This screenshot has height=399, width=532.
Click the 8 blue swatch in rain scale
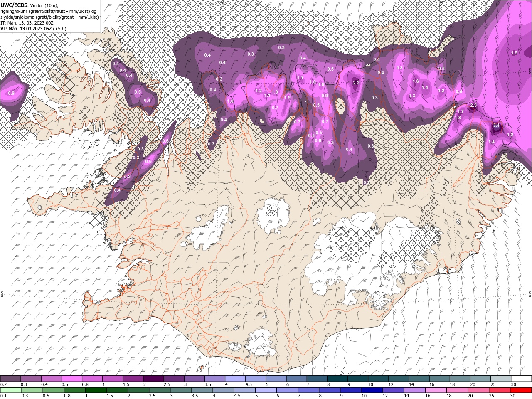click(330, 390)
